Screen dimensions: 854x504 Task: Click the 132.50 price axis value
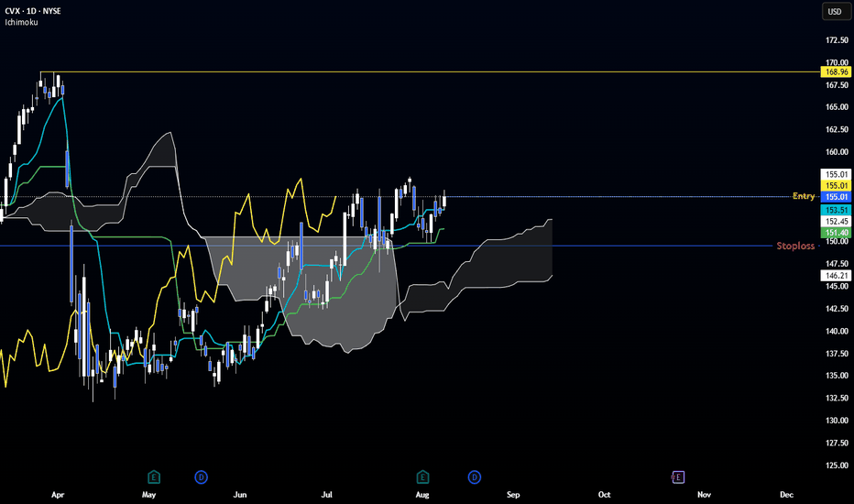[x=838, y=399]
